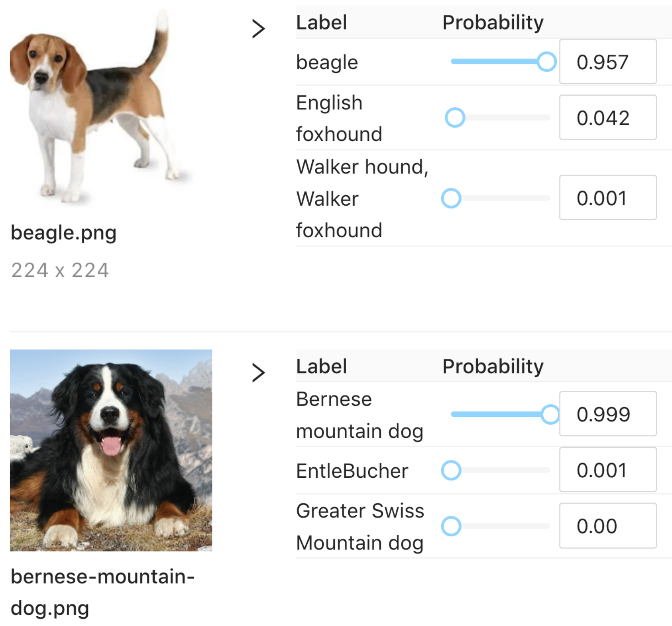Click the EntleBucher slider handle
672x626 pixels.
(x=451, y=470)
